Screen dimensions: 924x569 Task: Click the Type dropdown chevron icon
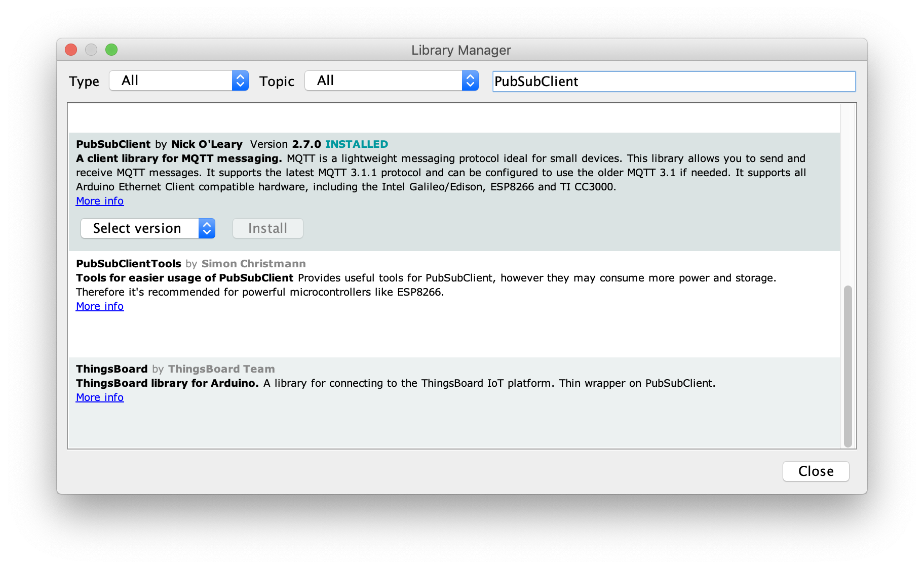(x=240, y=80)
